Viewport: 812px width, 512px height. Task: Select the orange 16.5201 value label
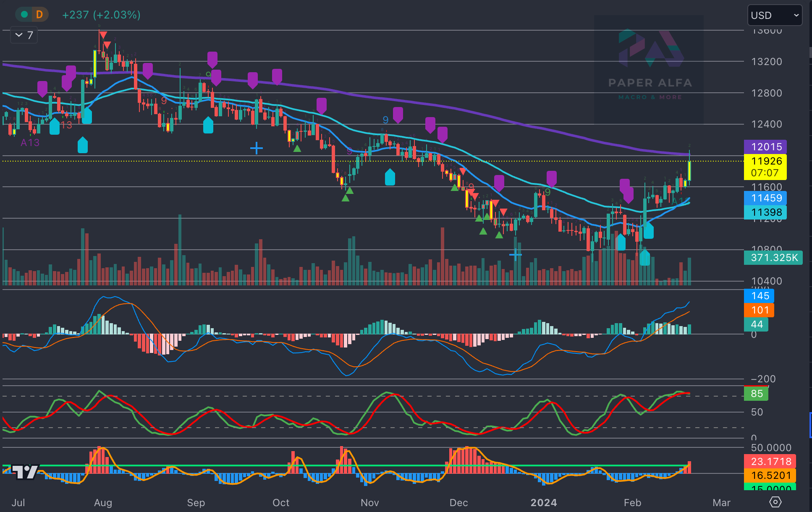pos(770,475)
